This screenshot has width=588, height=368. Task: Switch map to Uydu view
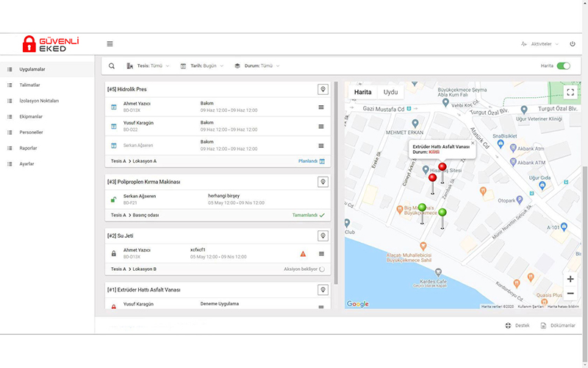point(390,92)
